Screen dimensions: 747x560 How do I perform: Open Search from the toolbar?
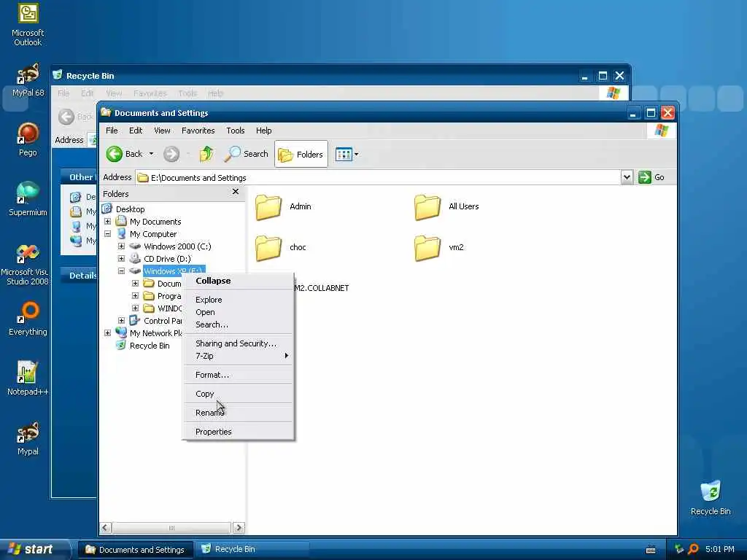coord(246,154)
